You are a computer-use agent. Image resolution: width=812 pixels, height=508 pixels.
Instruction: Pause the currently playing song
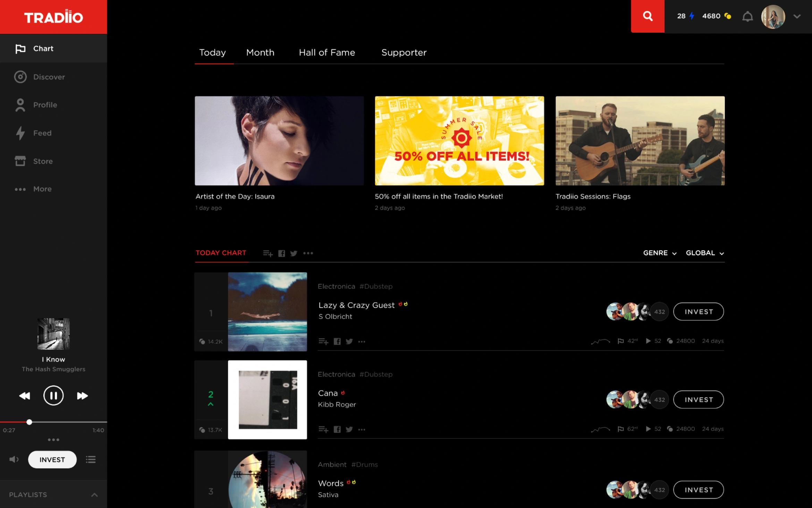point(53,396)
